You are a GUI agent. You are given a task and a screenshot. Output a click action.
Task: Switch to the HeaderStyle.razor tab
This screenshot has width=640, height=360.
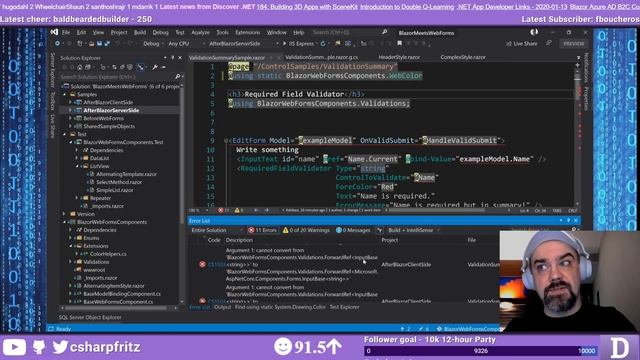[399, 57]
